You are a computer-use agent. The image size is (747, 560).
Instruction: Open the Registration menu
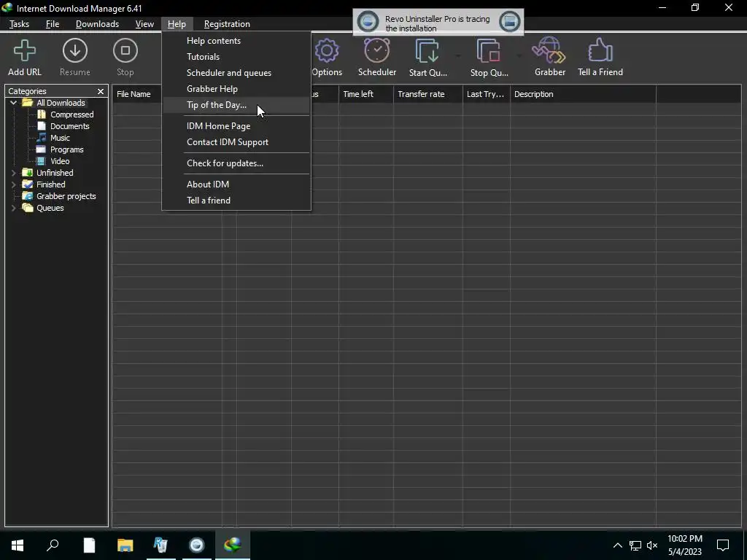click(x=227, y=24)
